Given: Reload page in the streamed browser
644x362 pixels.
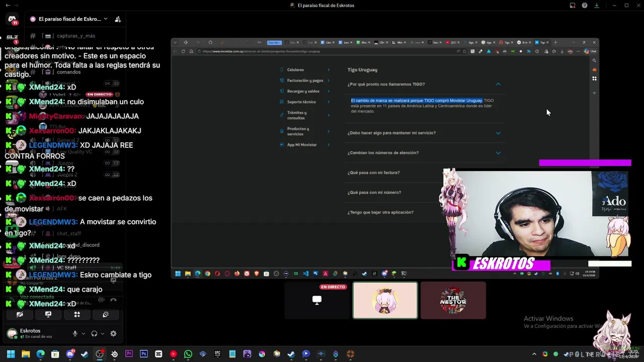Looking at the screenshot, I should (183, 51).
